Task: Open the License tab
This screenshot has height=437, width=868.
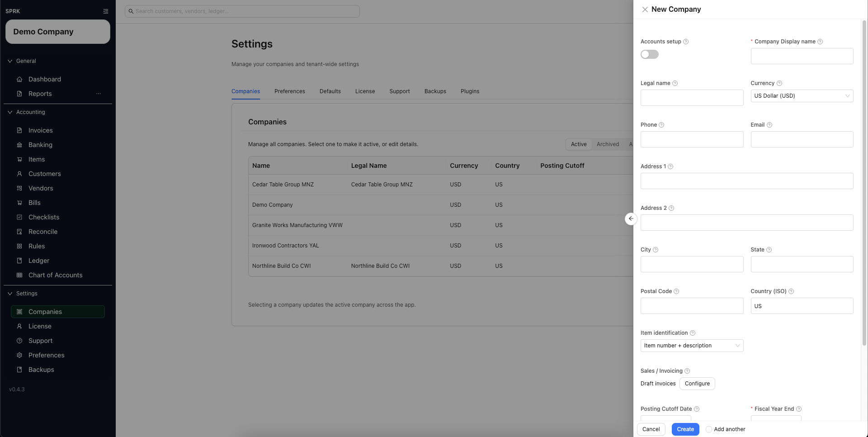Action: tap(365, 91)
